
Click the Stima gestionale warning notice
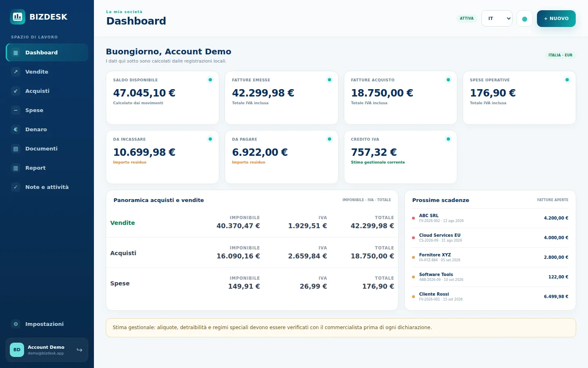pyautogui.click(x=341, y=328)
